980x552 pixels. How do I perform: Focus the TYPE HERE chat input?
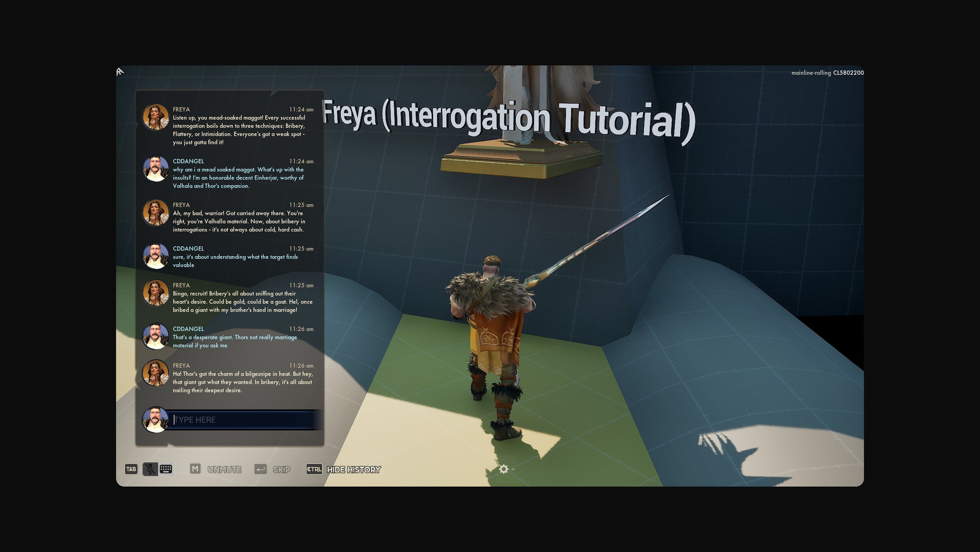click(x=244, y=420)
